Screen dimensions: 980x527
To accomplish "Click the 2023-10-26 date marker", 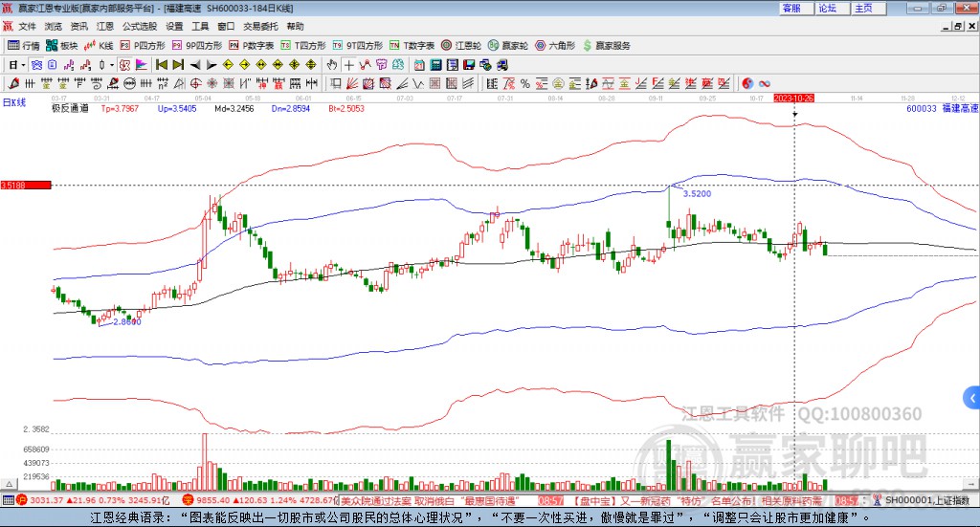I will (x=793, y=98).
